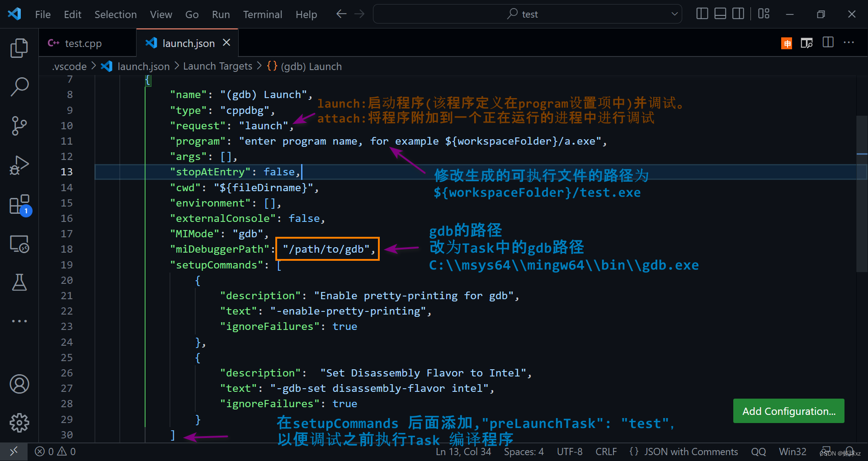Open the Explorer view
Screen dimensions: 868x461
[19, 48]
